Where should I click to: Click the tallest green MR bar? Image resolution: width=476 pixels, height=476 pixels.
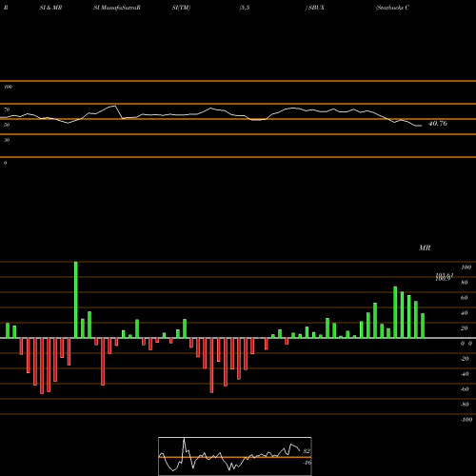coord(76,300)
